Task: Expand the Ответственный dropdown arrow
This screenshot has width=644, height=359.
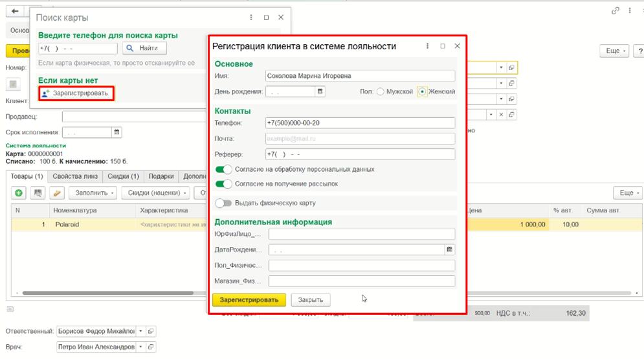Action: coord(140,331)
